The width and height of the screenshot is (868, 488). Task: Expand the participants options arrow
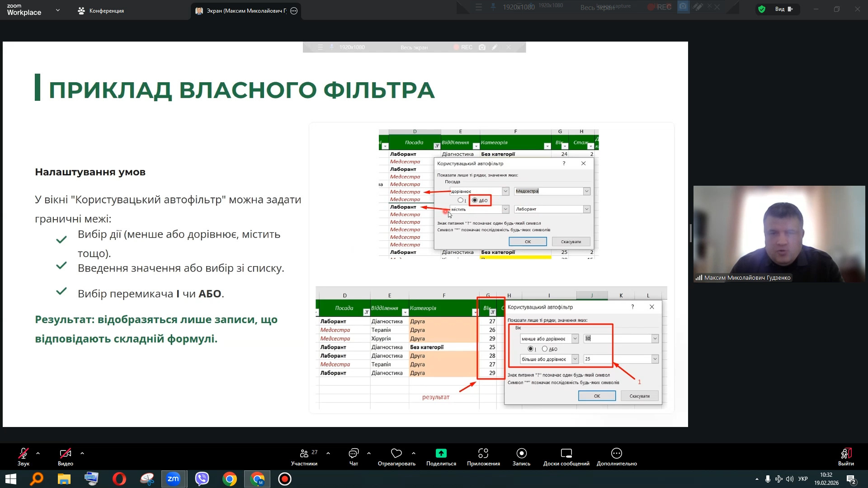coord(328,453)
